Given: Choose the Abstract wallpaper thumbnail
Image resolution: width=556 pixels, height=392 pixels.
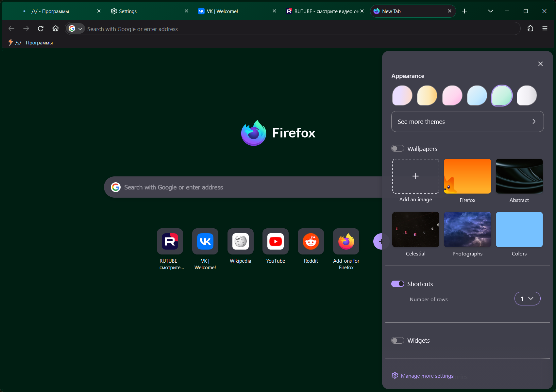Looking at the screenshot, I should tap(519, 176).
